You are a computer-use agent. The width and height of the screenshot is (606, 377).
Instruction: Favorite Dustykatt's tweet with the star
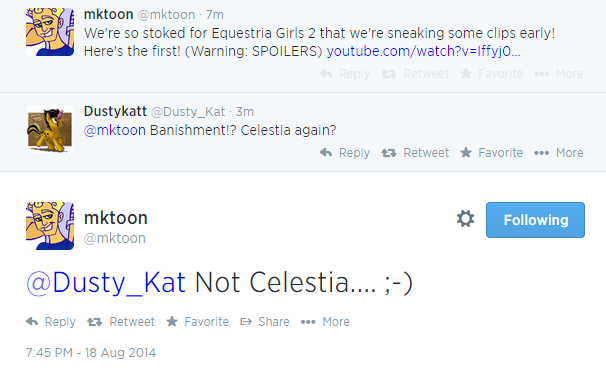coord(491,153)
